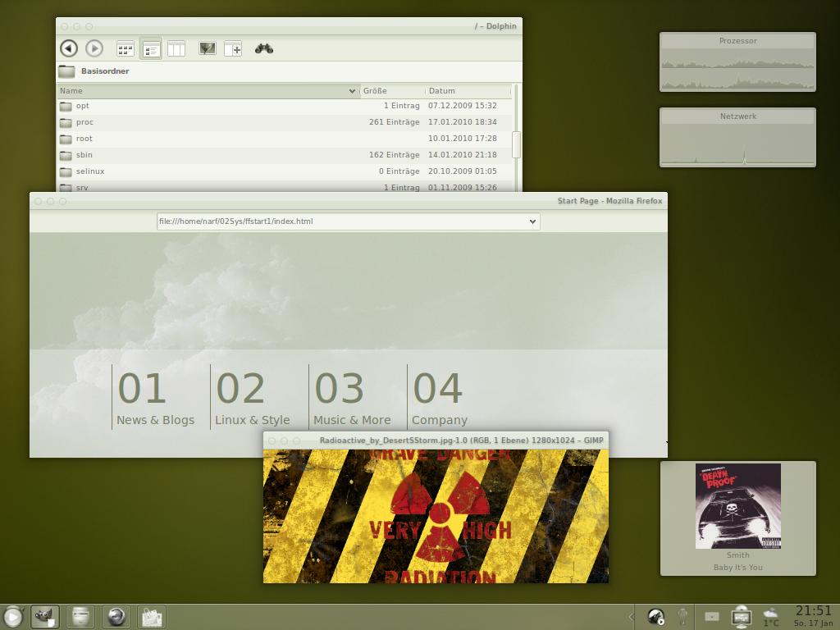Go back in Dolphin file manager

pyautogui.click(x=69, y=48)
